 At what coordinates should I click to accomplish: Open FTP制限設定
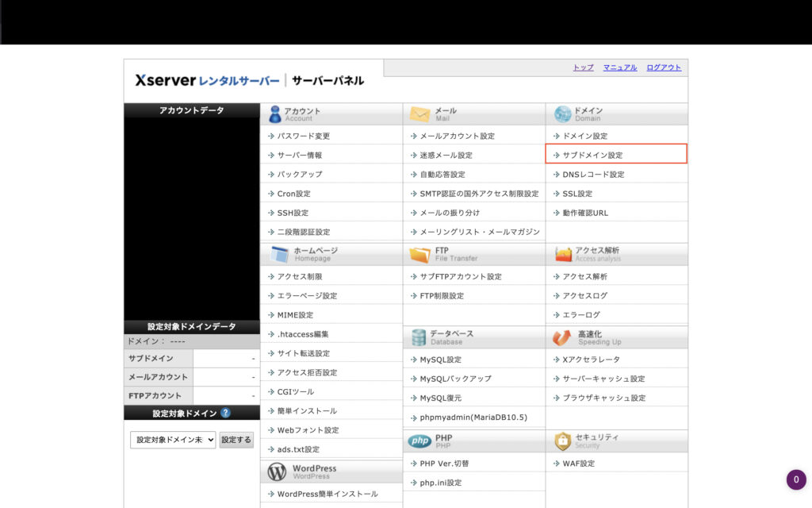(x=442, y=295)
